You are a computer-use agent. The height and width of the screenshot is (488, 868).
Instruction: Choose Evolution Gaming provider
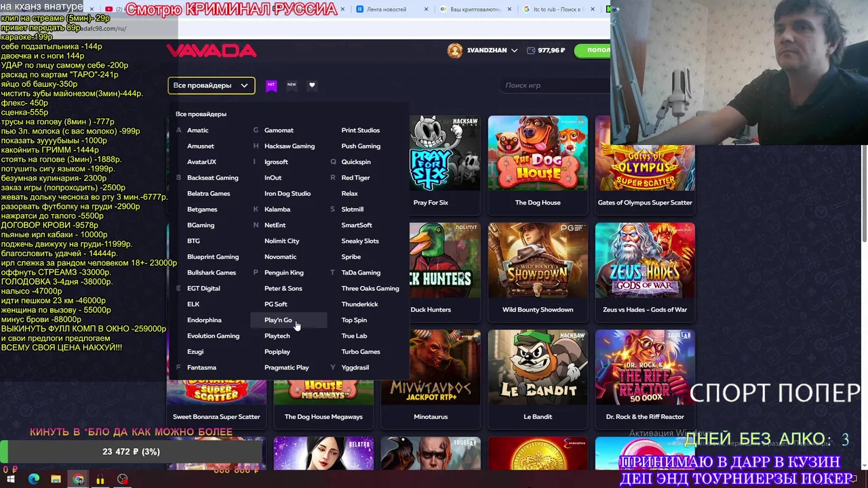[213, 335]
